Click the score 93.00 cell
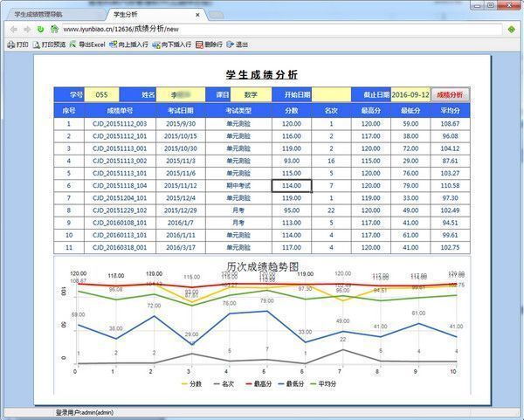 (292, 161)
